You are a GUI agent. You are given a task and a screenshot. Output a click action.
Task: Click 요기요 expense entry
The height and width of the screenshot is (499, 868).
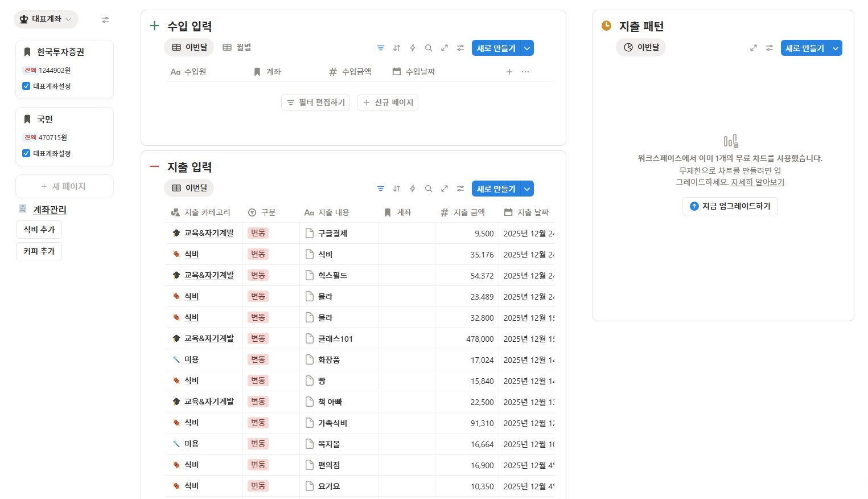click(329, 486)
